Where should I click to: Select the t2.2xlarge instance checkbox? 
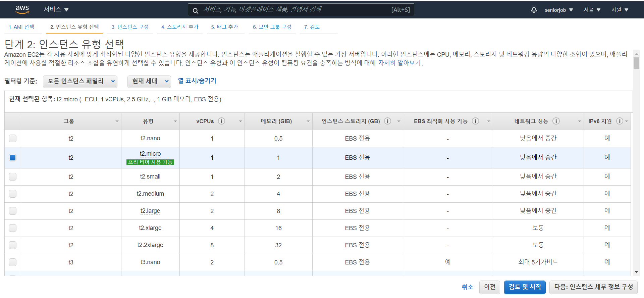click(12, 245)
